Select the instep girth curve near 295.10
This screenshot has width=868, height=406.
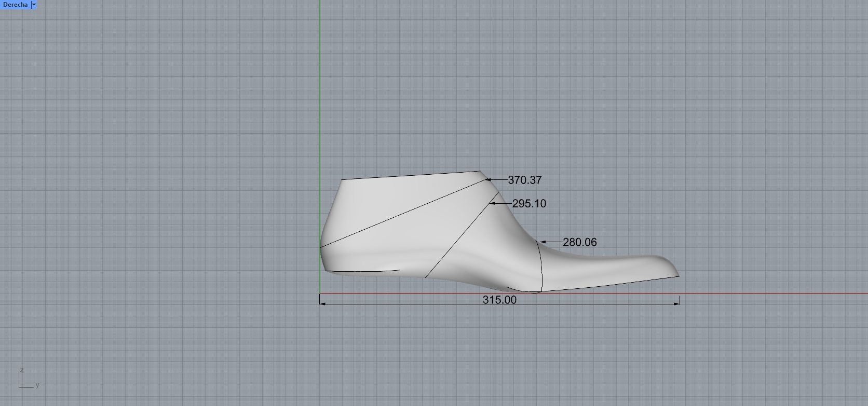(x=457, y=240)
